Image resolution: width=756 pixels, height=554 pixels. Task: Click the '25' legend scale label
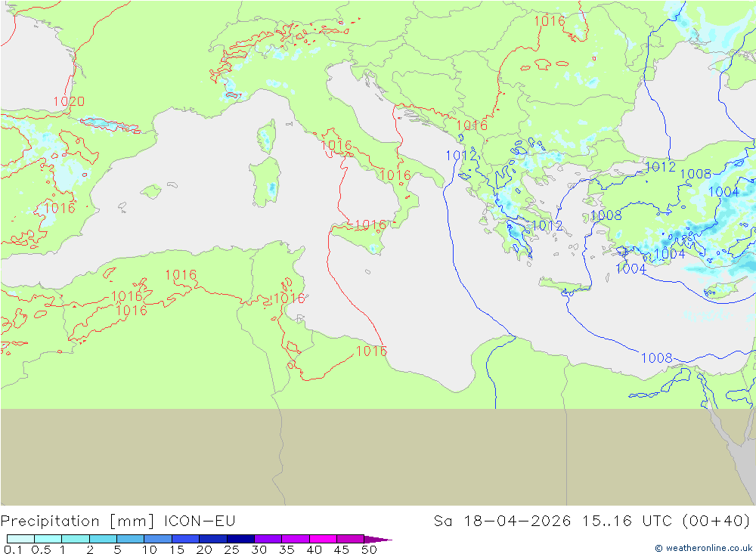(x=231, y=549)
